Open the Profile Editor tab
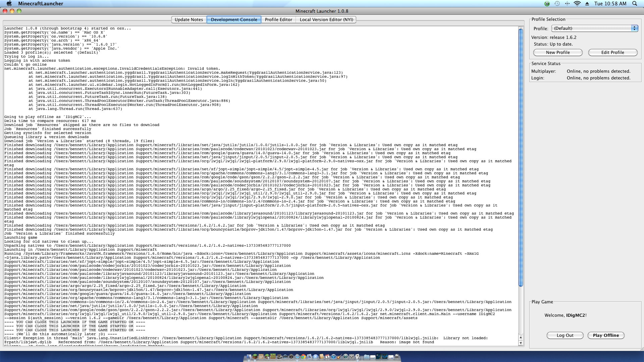 pyautogui.click(x=278, y=19)
